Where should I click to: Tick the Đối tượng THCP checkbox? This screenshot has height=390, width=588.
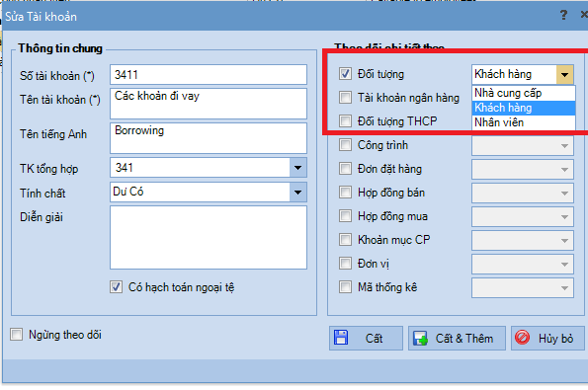click(x=345, y=121)
